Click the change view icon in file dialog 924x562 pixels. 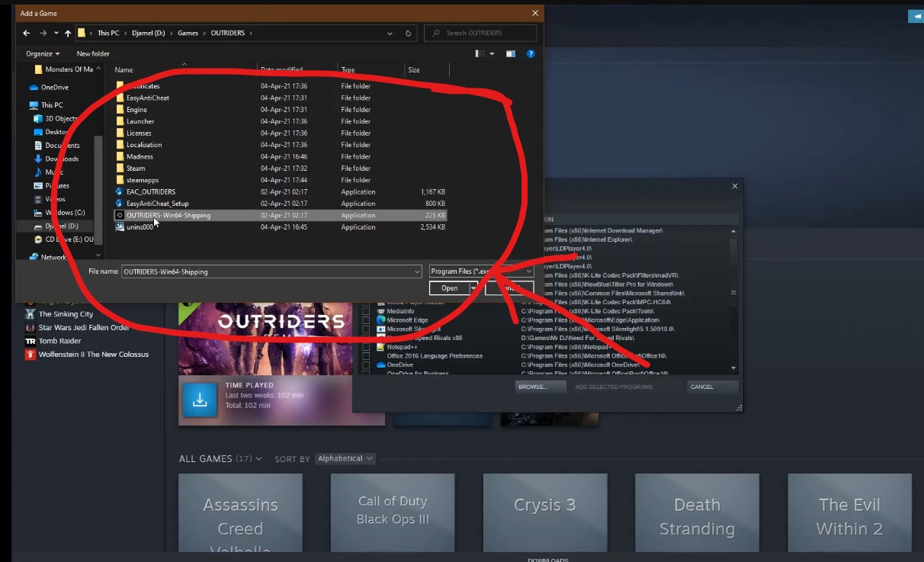[480, 53]
